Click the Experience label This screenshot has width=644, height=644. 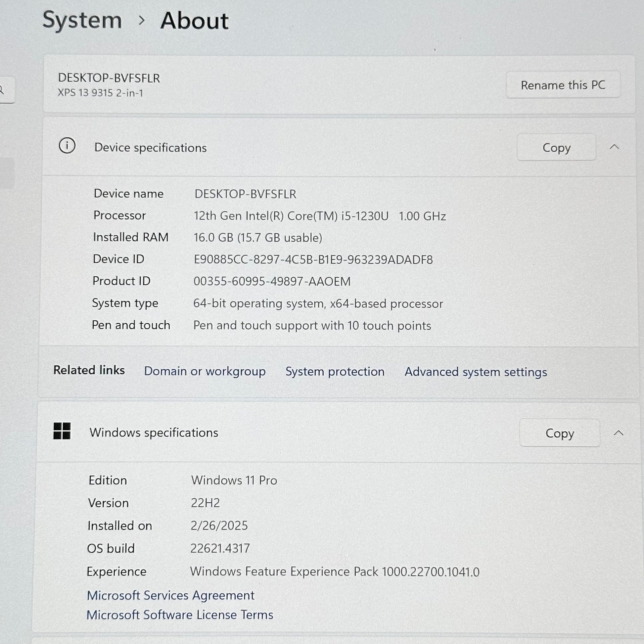click(116, 572)
